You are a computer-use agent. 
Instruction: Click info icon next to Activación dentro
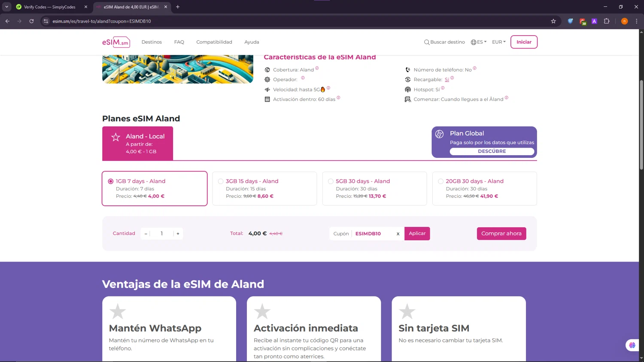338,98
